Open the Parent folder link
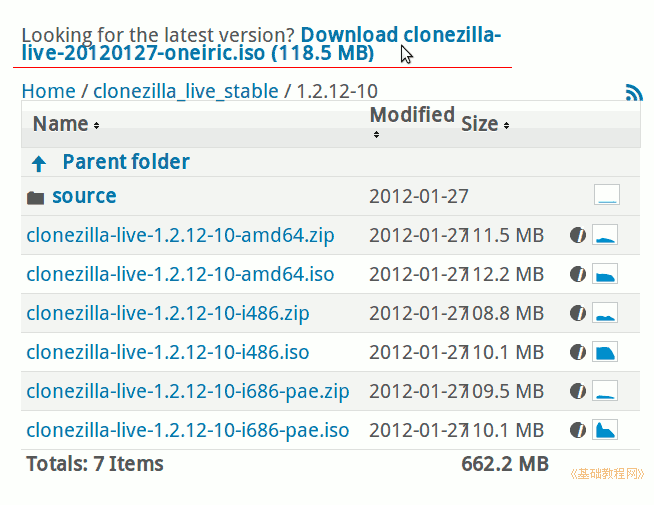This screenshot has width=654, height=505. [x=126, y=162]
